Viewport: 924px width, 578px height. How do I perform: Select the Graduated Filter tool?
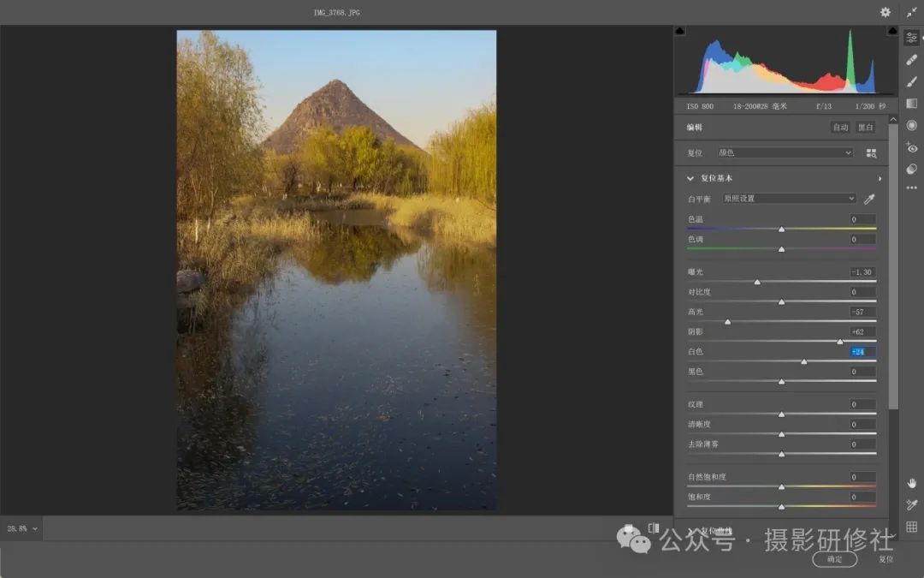912,104
